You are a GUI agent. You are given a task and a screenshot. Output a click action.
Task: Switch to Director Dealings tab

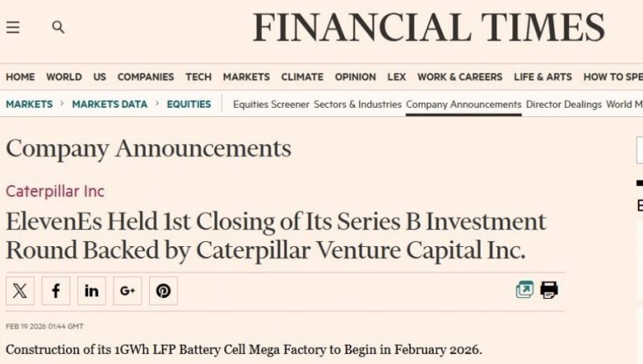[563, 105]
